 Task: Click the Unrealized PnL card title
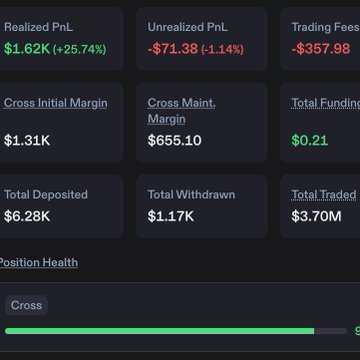188,27
